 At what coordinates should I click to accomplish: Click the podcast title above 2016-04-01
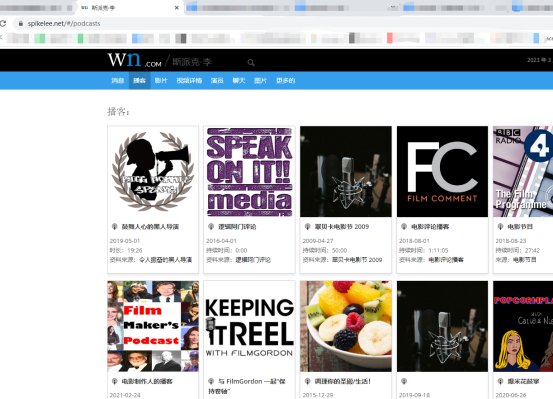tap(237, 226)
